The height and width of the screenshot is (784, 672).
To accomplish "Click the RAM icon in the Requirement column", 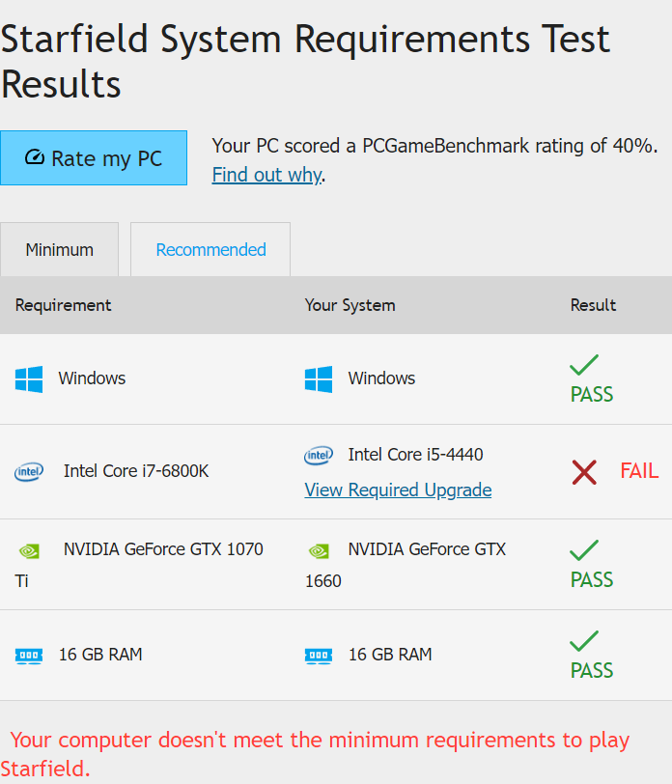I will 29,656.
